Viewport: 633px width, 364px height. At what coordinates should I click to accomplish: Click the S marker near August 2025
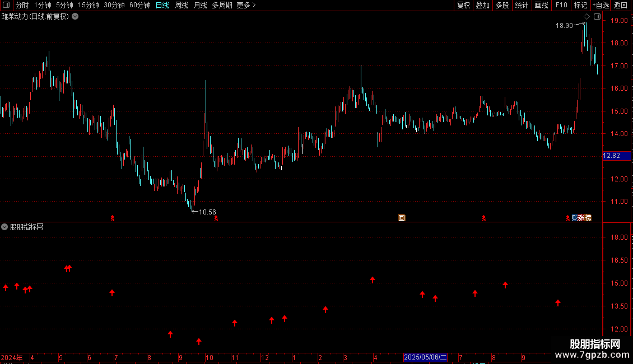[484, 218]
